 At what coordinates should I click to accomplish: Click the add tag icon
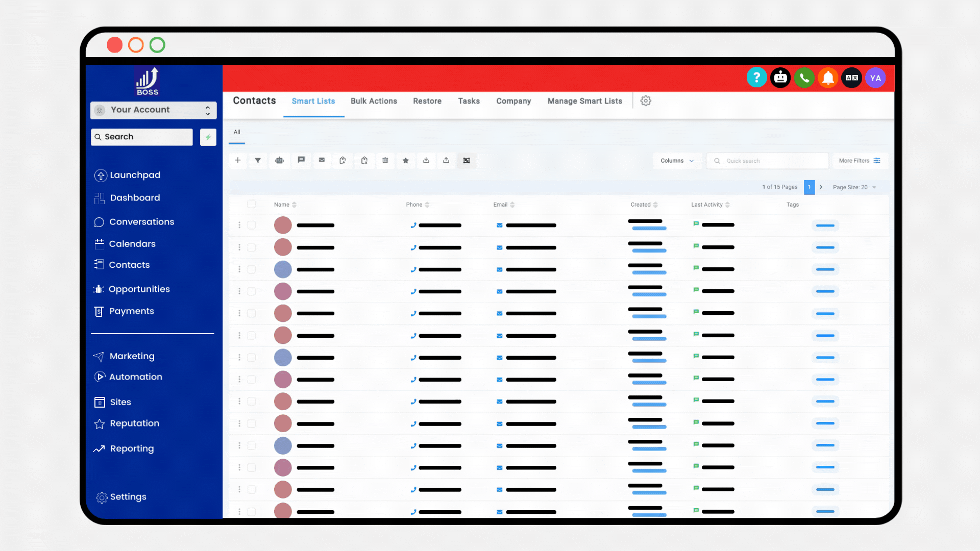[343, 160]
